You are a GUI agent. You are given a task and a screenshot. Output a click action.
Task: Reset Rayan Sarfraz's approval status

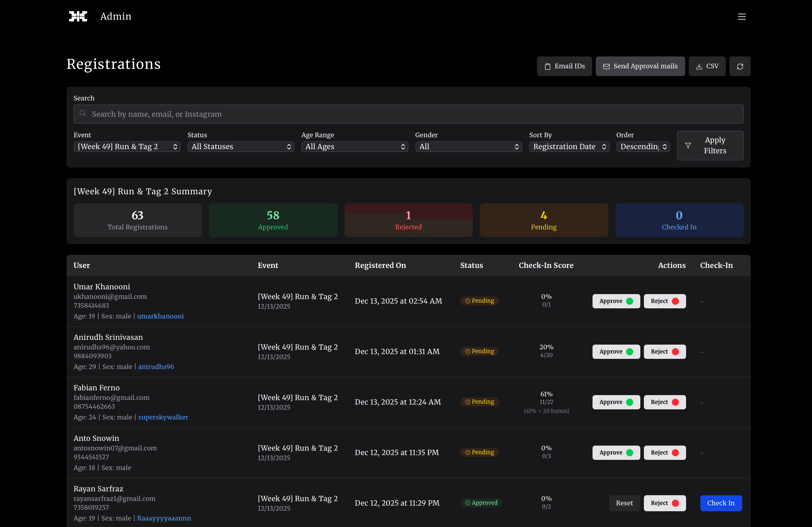point(624,503)
